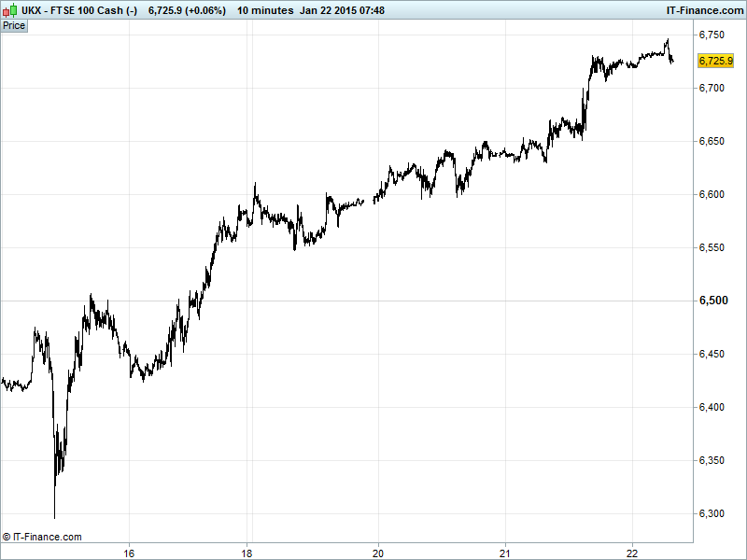Select the Price panel label tab
The image size is (747, 560).
tap(14, 25)
